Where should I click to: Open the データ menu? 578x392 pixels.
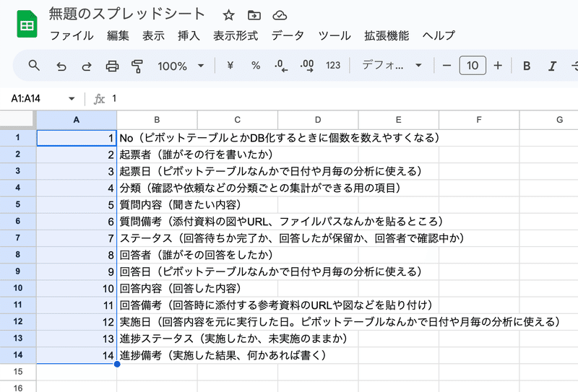click(288, 36)
